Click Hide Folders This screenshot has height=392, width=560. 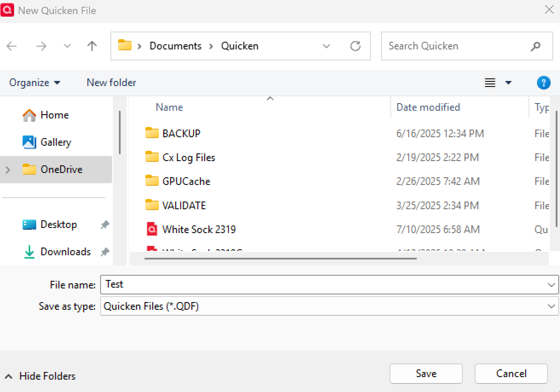[x=47, y=376]
